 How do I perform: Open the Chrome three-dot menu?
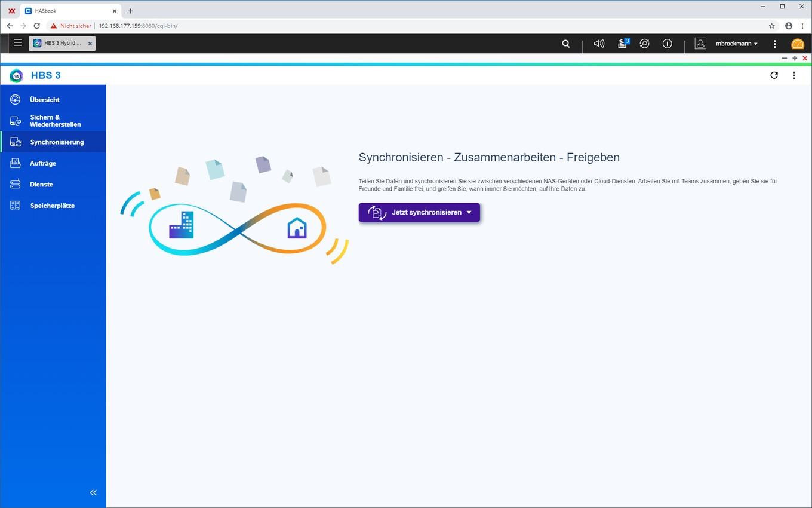coord(802,26)
